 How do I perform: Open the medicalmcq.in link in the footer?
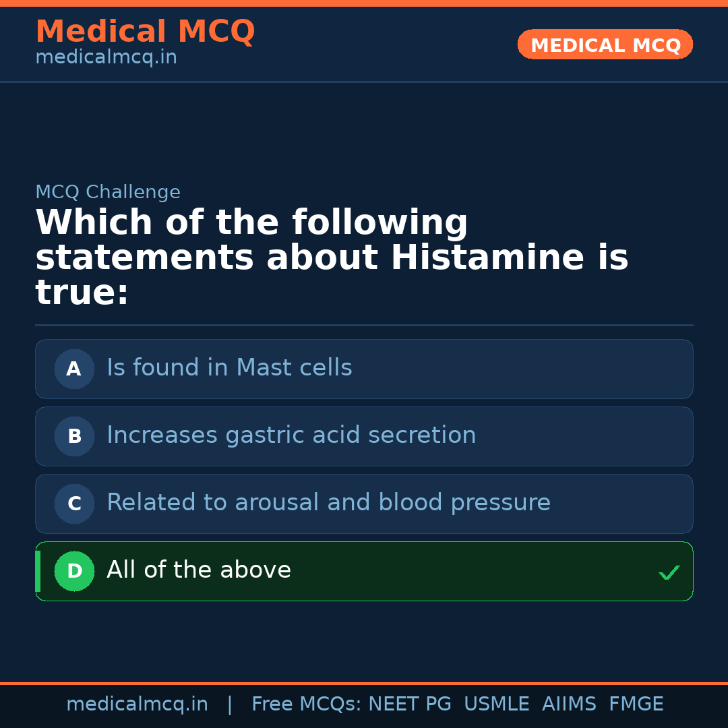(137, 704)
